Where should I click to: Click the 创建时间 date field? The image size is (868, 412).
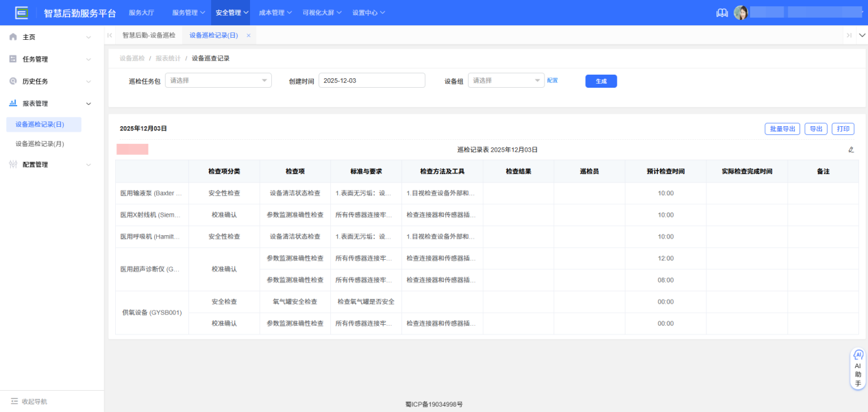click(x=371, y=81)
